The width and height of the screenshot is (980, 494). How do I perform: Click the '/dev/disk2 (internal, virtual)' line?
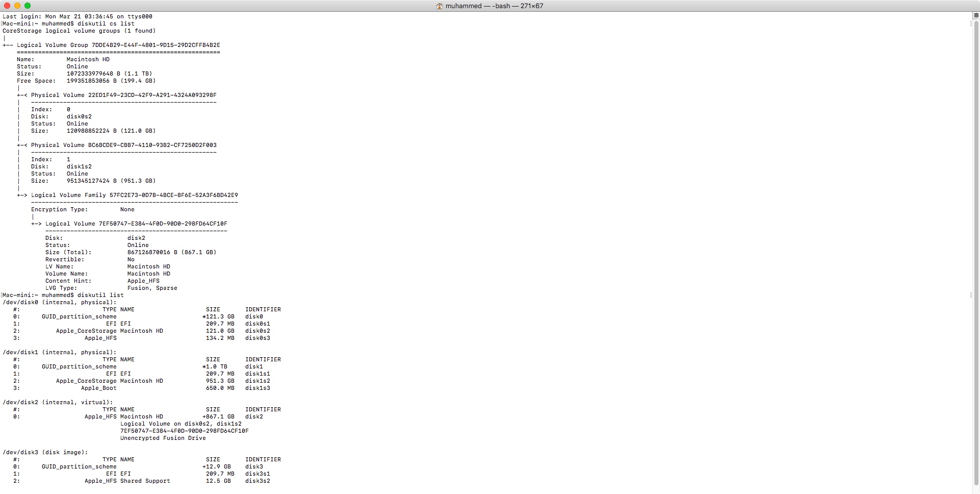click(x=58, y=402)
